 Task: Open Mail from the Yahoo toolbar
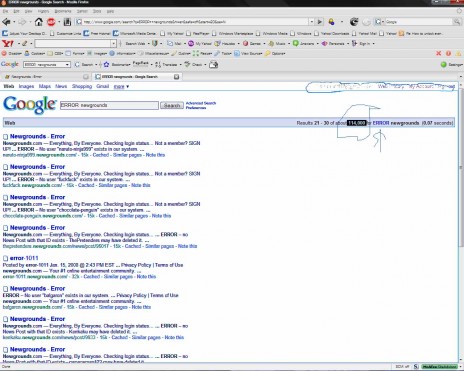pyautogui.click(x=174, y=43)
